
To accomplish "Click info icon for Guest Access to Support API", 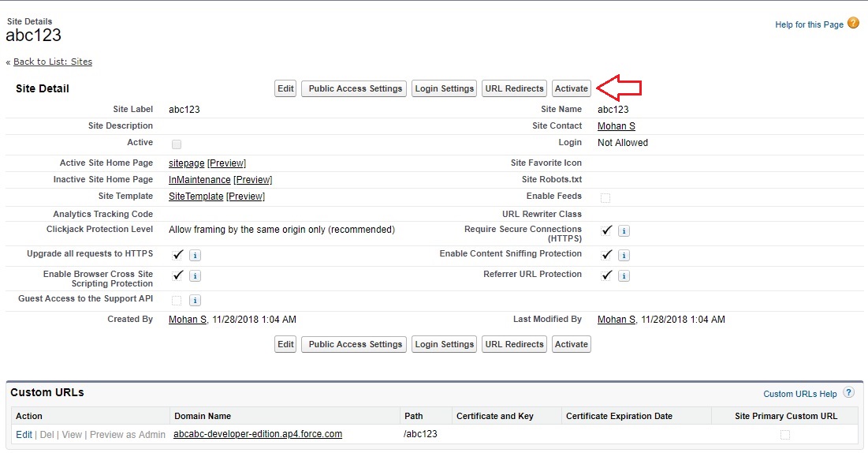I will (195, 300).
